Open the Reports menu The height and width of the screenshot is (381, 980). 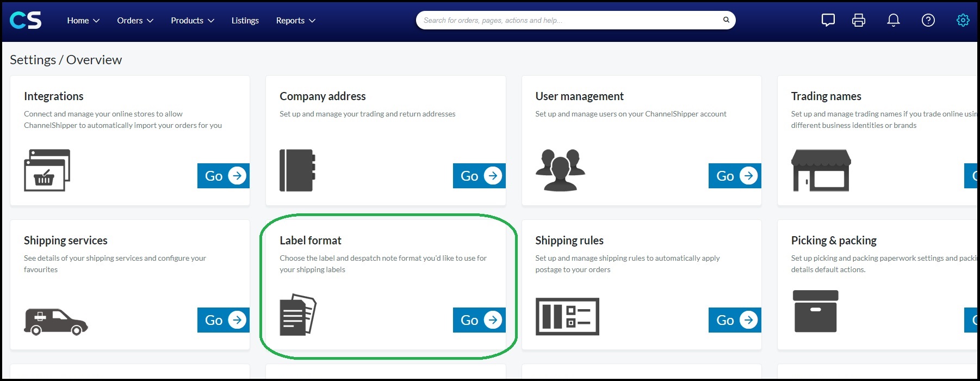click(x=295, y=21)
